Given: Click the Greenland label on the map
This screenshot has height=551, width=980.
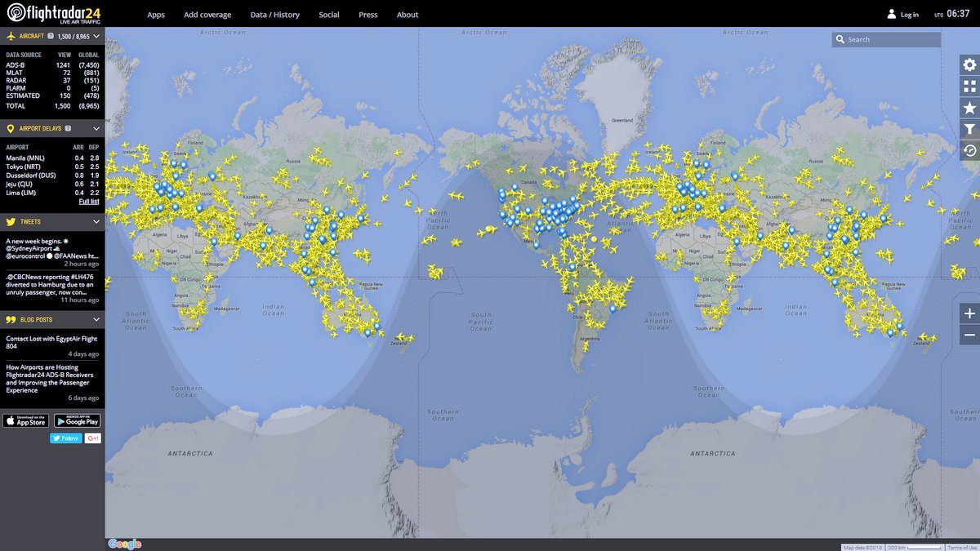Looking at the screenshot, I should tap(622, 120).
